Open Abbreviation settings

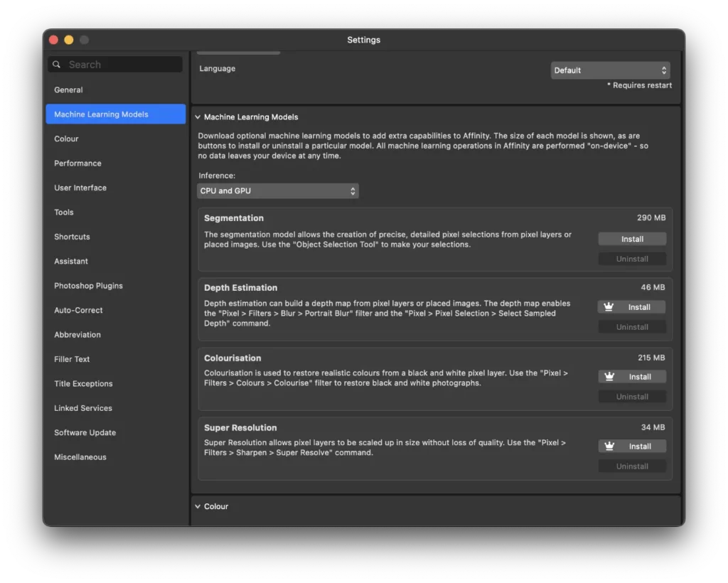point(77,335)
